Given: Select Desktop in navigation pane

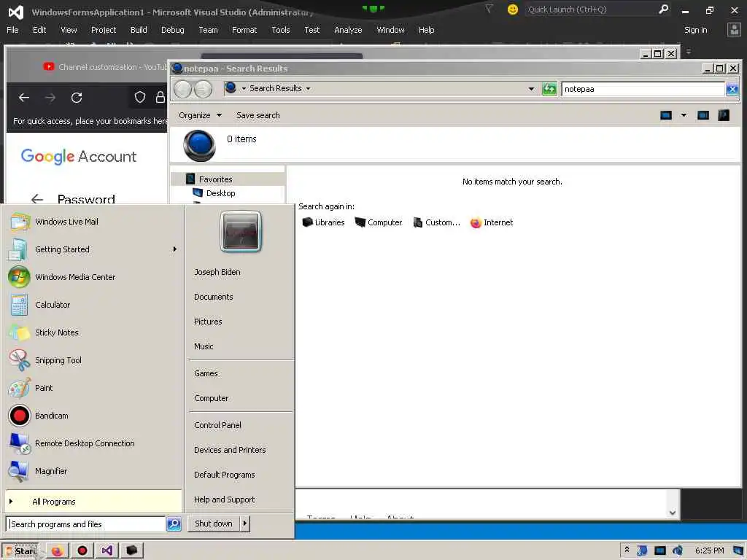Looking at the screenshot, I should tap(220, 193).
